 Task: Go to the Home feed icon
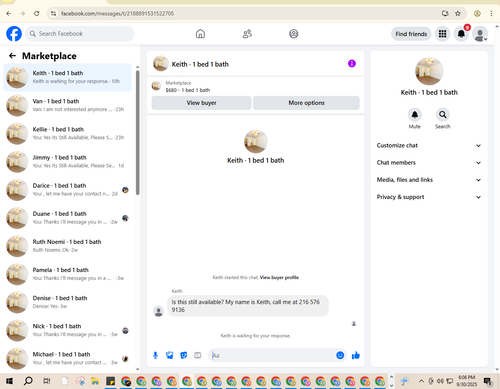[200, 34]
